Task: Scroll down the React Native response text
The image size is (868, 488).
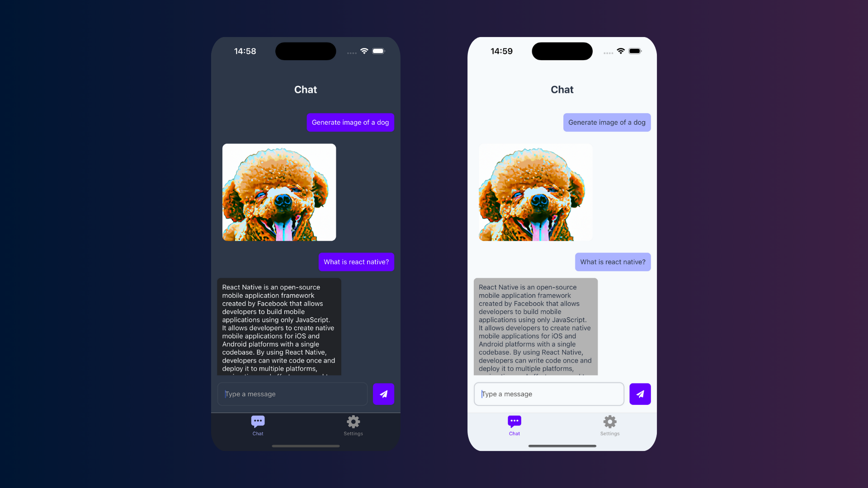Action: pyautogui.click(x=278, y=328)
